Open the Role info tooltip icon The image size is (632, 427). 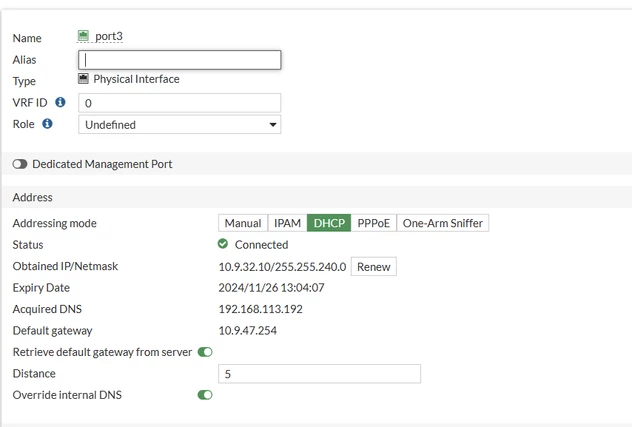[47, 123]
